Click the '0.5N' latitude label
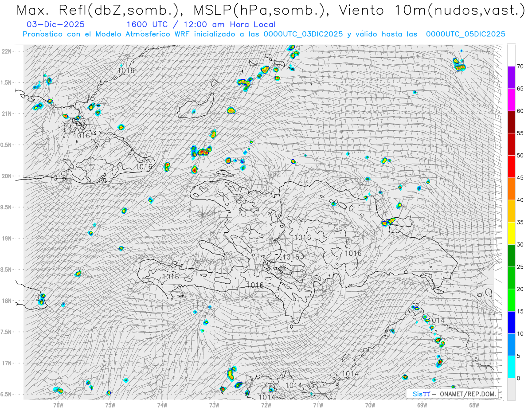Screen dimensions: 532x411 7,145
